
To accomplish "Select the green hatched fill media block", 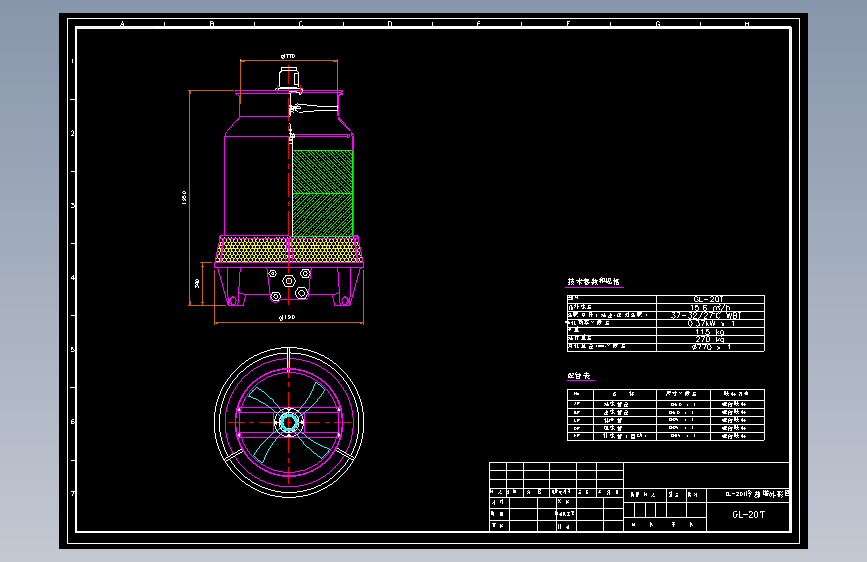I will pos(322,193).
